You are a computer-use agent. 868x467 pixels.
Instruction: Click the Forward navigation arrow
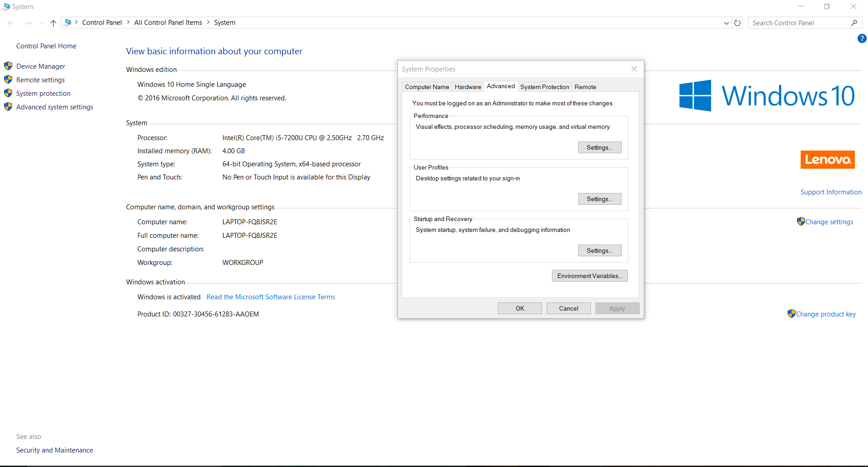pos(28,23)
